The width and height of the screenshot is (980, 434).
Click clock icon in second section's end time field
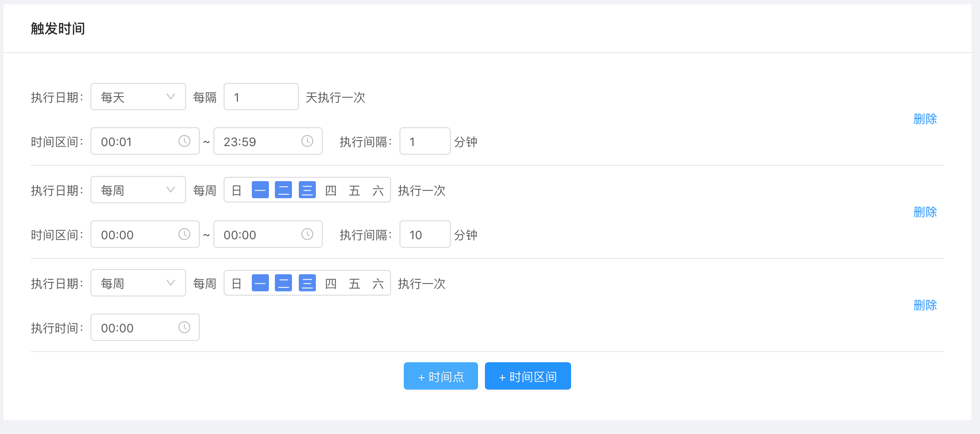coord(307,234)
